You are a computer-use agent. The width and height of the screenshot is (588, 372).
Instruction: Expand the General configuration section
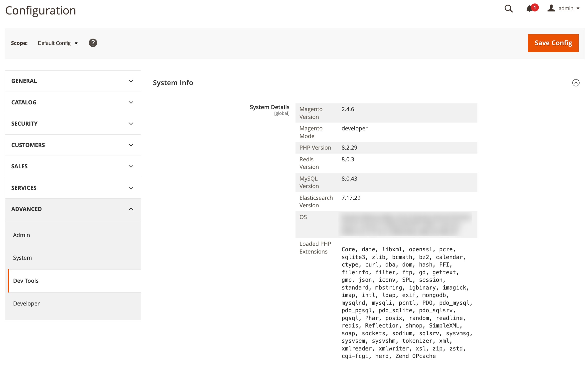[73, 81]
